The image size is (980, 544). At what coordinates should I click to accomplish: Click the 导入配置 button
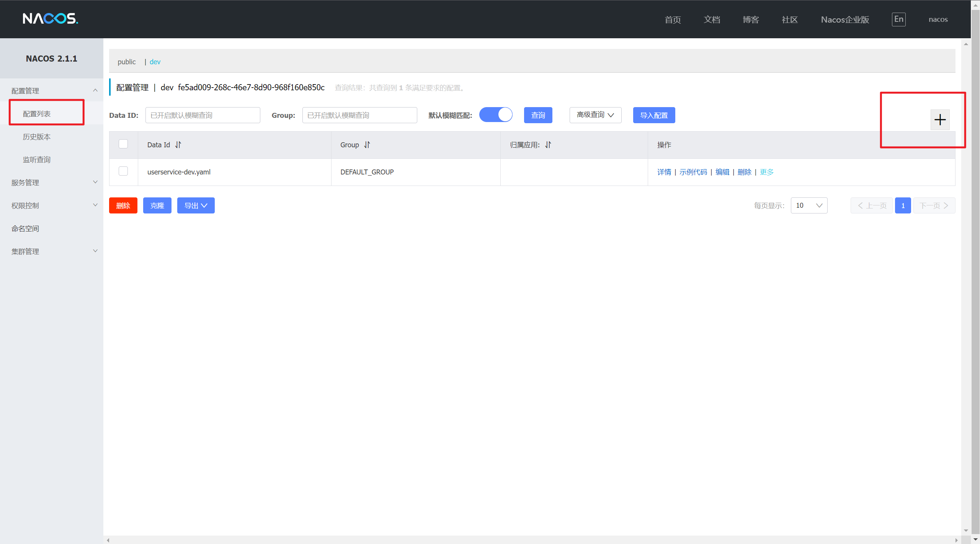[654, 115]
